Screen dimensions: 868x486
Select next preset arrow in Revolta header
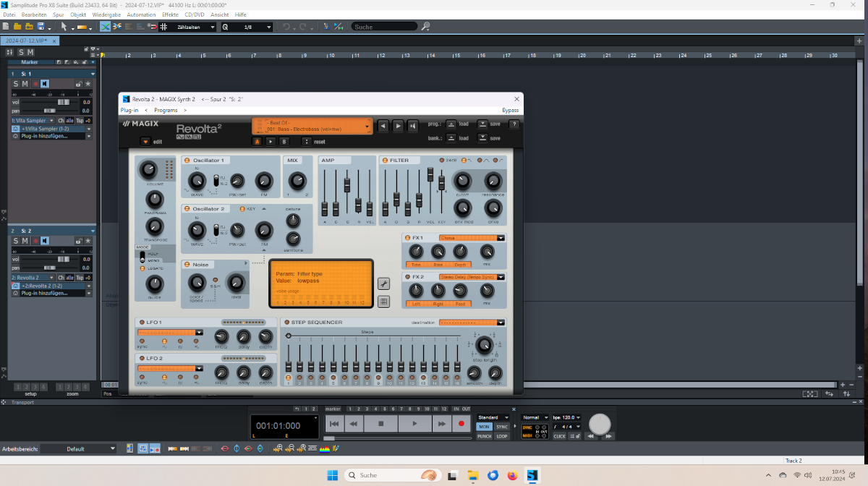click(x=398, y=126)
